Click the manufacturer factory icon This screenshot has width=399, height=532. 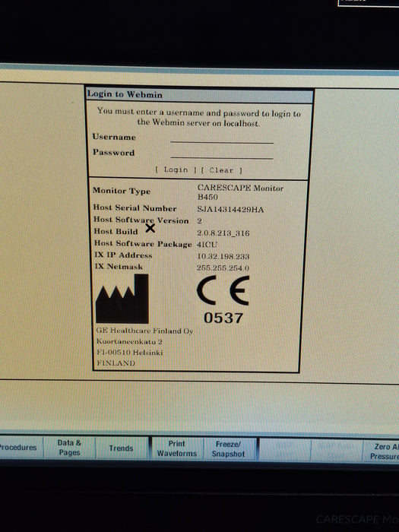click(x=122, y=299)
